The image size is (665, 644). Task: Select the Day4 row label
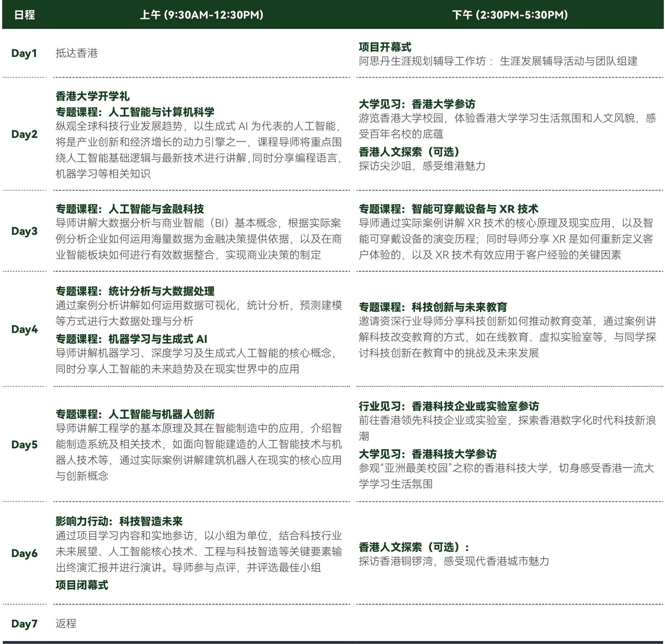click(x=24, y=329)
